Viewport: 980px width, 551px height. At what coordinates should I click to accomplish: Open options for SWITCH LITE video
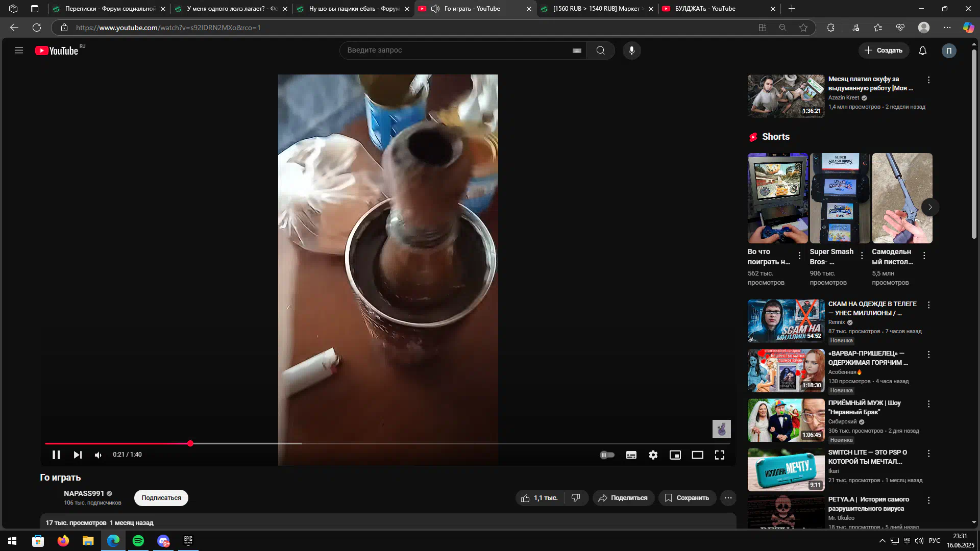(x=928, y=454)
